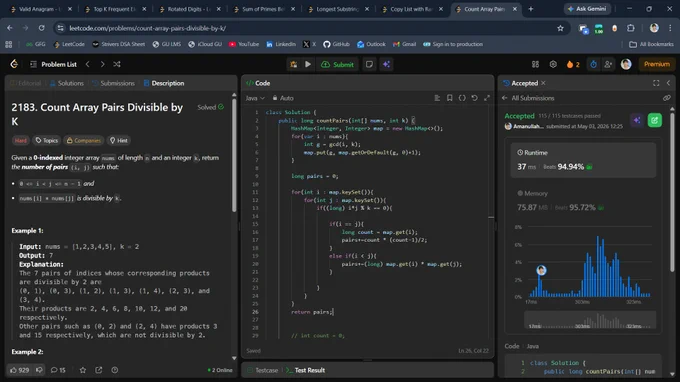Bookmark this page with star icon
The height and width of the screenshot is (382, 680).
(560, 28)
